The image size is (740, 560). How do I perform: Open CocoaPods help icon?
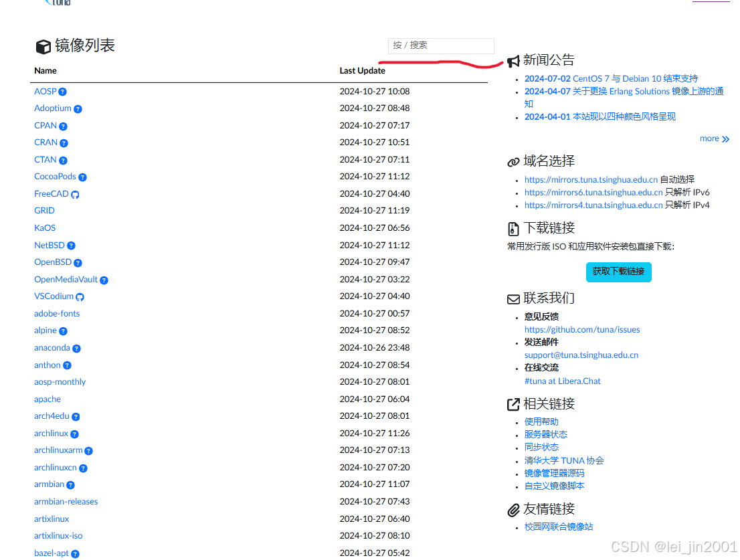[82, 177]
